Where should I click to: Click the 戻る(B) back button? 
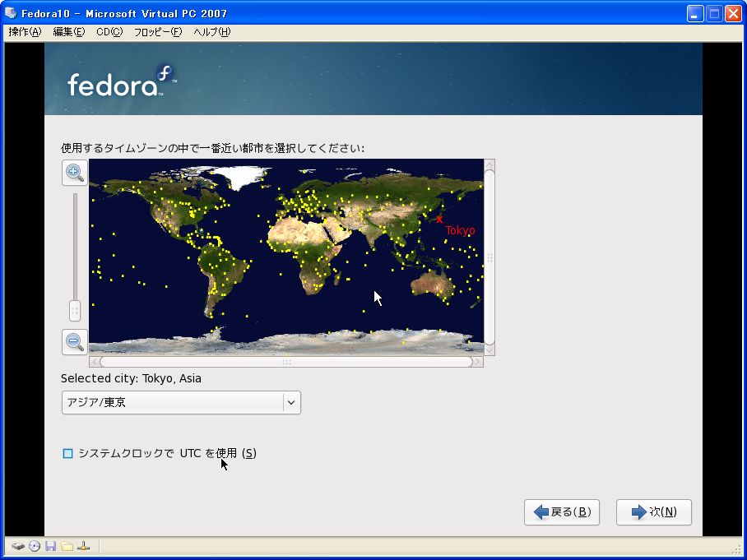pyautogui.click(x=562, y=512)
